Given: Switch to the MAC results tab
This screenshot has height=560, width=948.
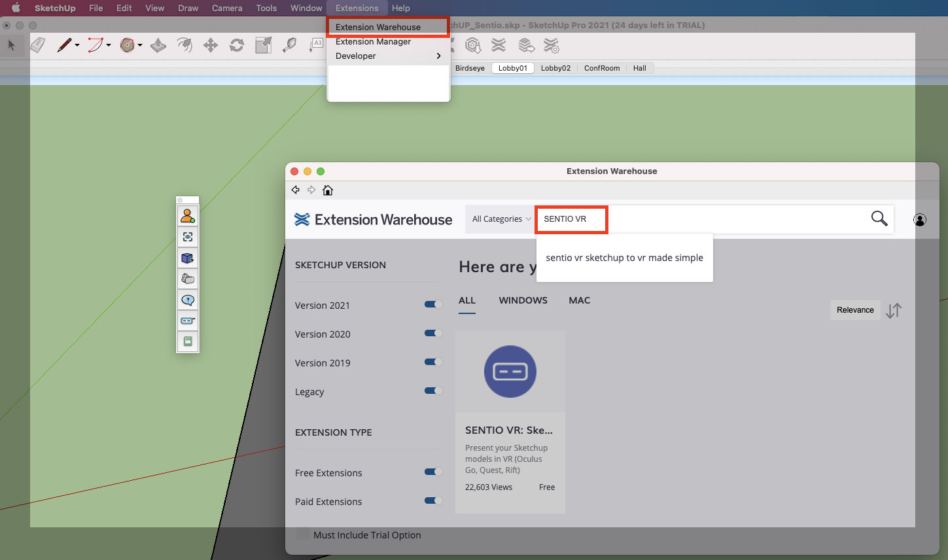Looking at the screenshot, I should click(579, 300).
